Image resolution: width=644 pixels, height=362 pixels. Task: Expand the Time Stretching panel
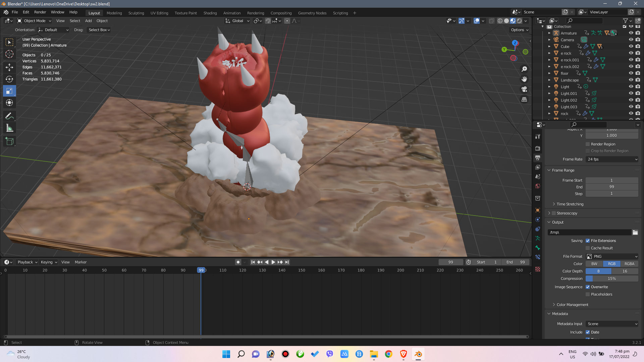570,204
